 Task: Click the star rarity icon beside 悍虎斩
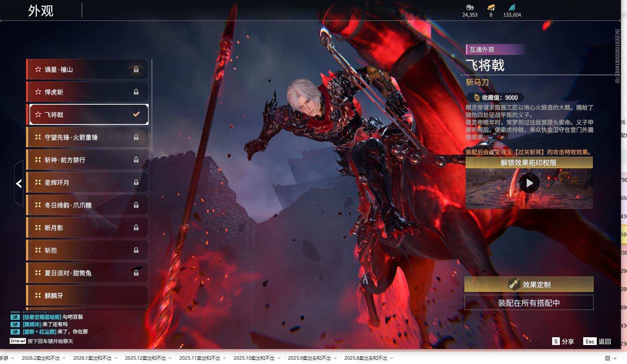point(38,92)
